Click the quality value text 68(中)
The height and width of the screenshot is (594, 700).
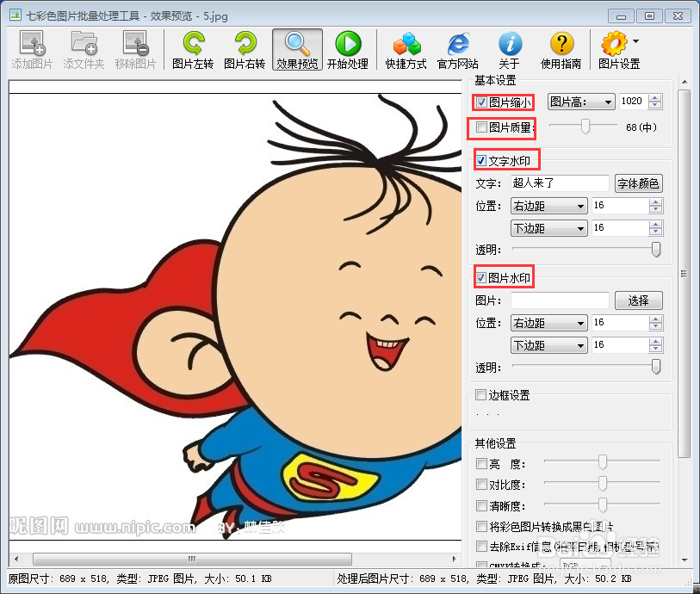pyautogui.click(x=641, y=127)
